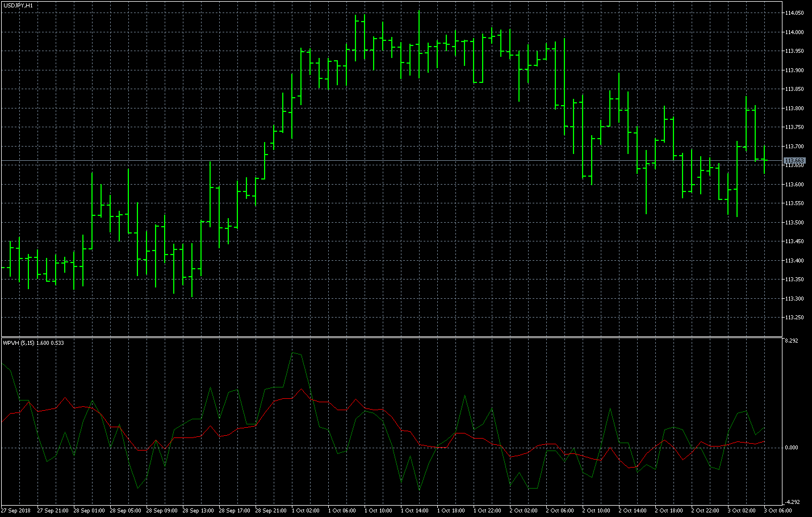Screen dimensions: 812x517
Task: Click the -4.292 indicator scale label
Action: click(792, 502)
